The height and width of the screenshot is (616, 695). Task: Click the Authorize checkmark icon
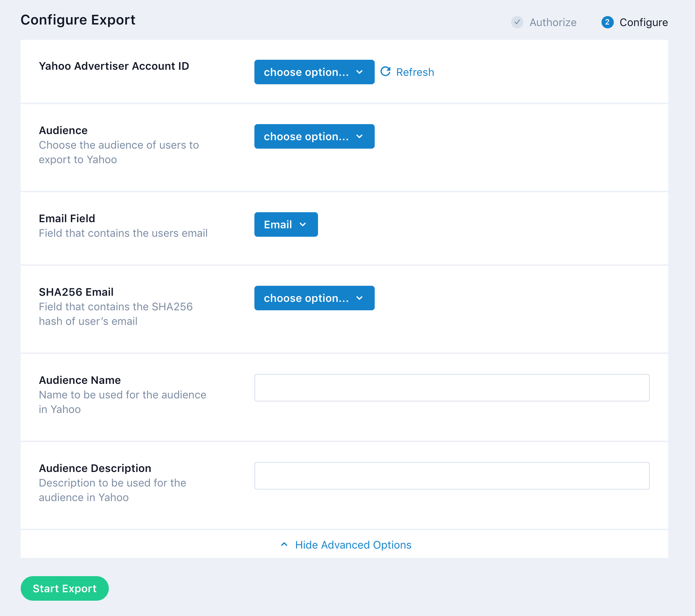[517, 22]
